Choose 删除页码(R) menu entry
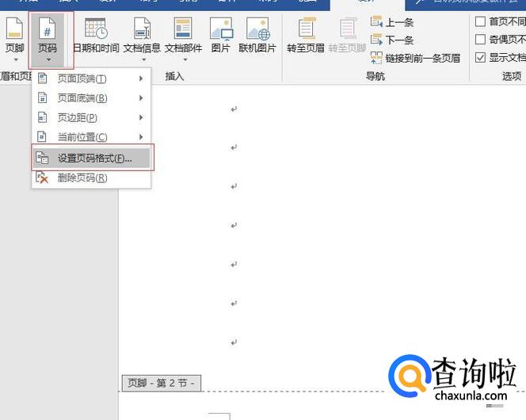This screenshot has width=526, height=420. [x=91, y=178]
